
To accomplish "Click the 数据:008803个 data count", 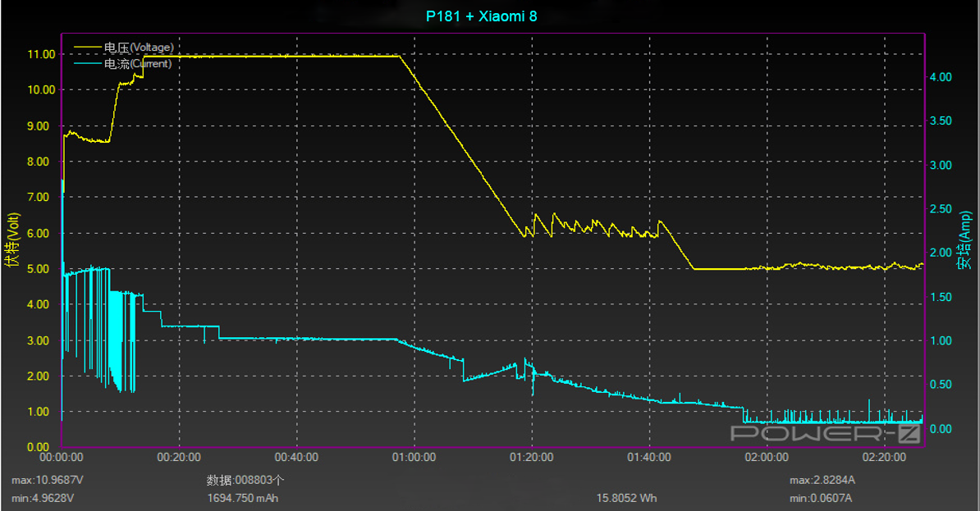I will [245, 481].
